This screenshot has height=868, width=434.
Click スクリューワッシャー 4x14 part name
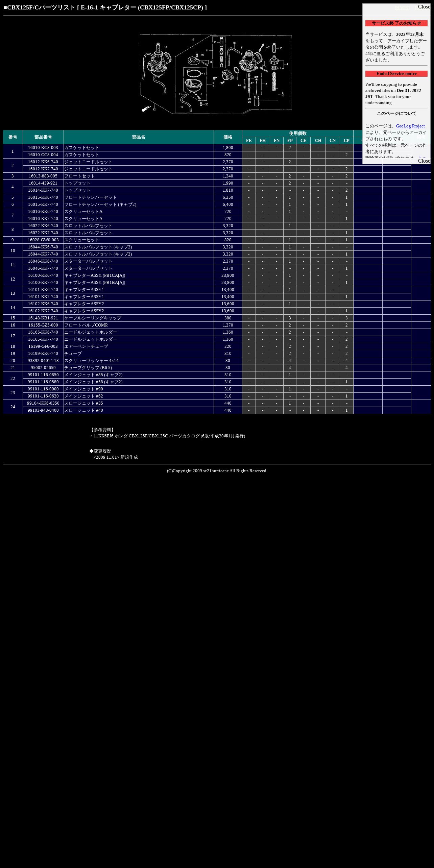[91, 361]
